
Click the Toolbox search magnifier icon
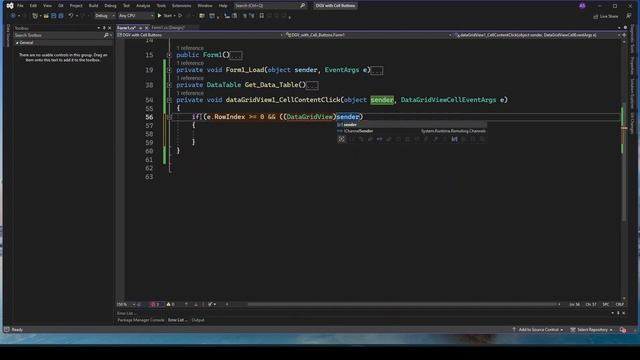[x=106, y=36]
